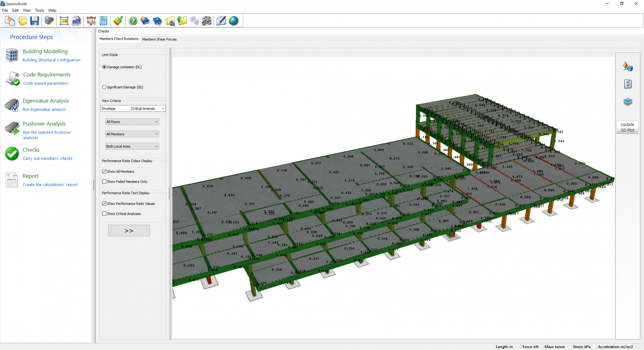The image size is (644, 350).
Task: Open the View menu
Action: tap(27, 10)
